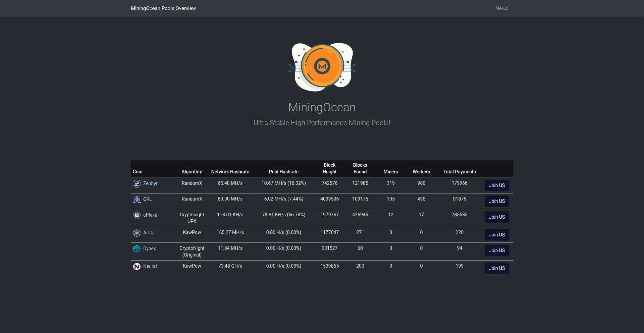Click the Algorithm column header
Screen dimensions: 644x333
click(x=192, y=172)
